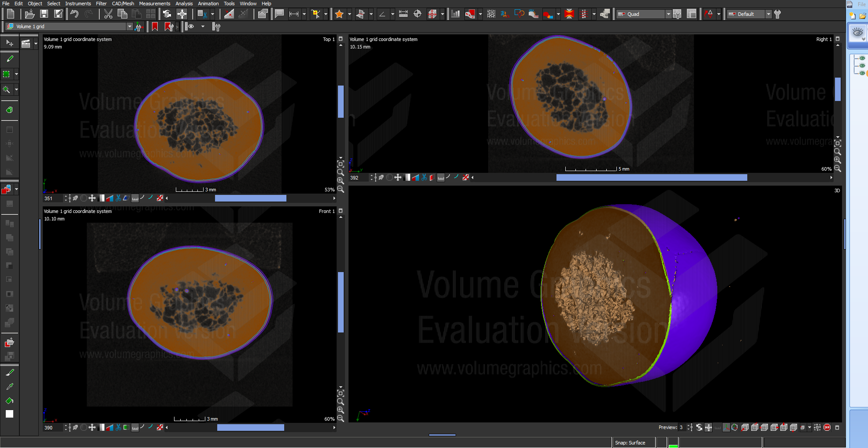Image resolution: width=868 pixels, height=448 pixels.
Task: Click the coordinate system axes icon beside grid dropdown
Action: pyautogui.click(x=138, y=27)
